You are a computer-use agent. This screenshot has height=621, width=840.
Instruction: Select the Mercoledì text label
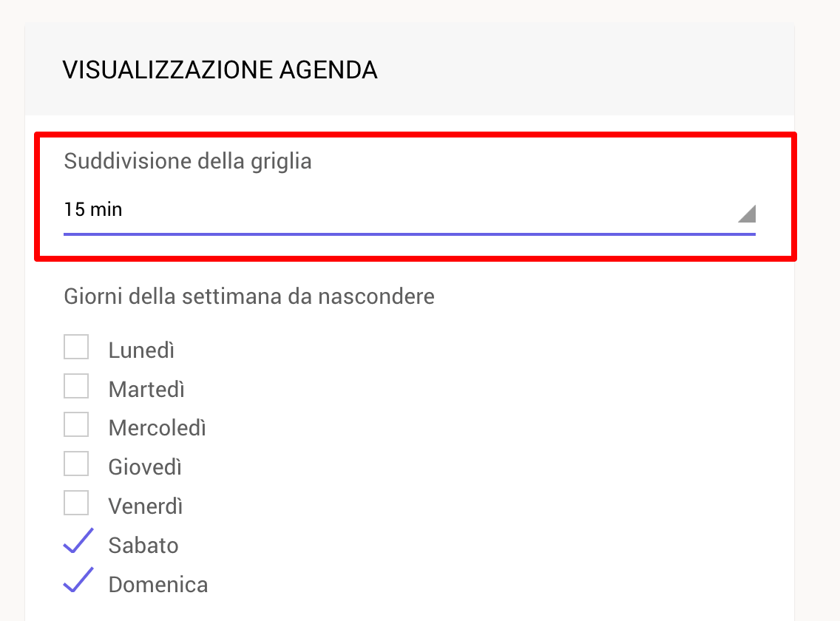coord(157,428)
